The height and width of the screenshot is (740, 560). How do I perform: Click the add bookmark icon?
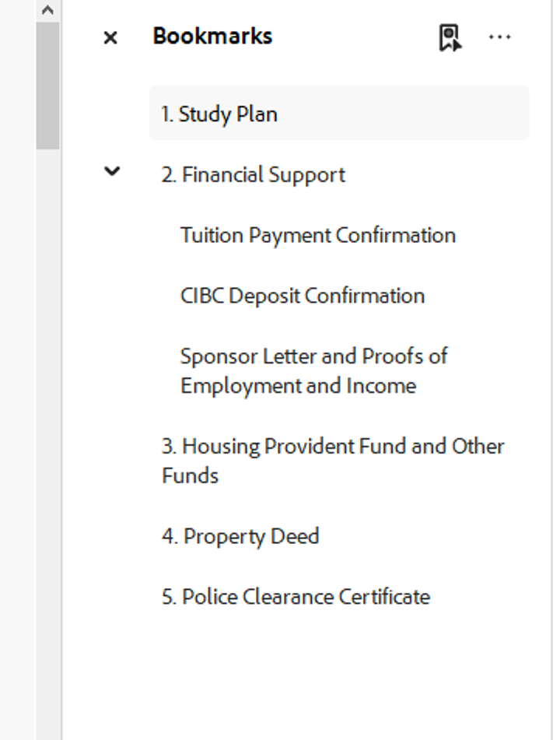450,37
